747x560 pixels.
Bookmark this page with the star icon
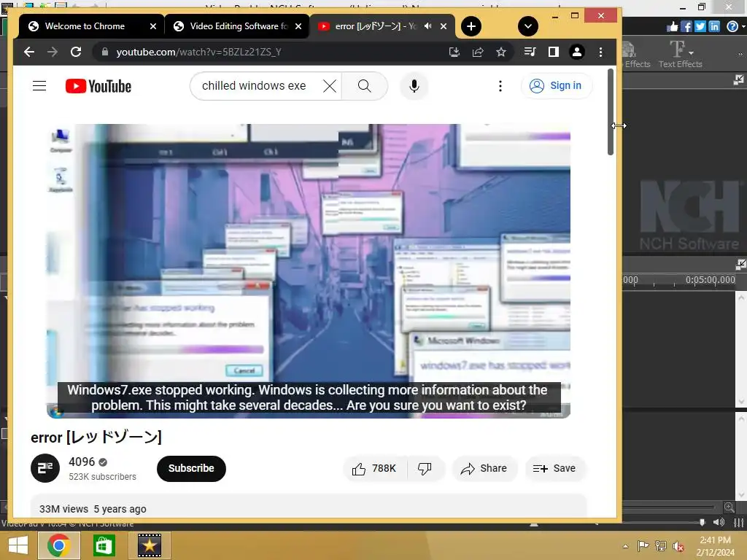tap(500, 52)
